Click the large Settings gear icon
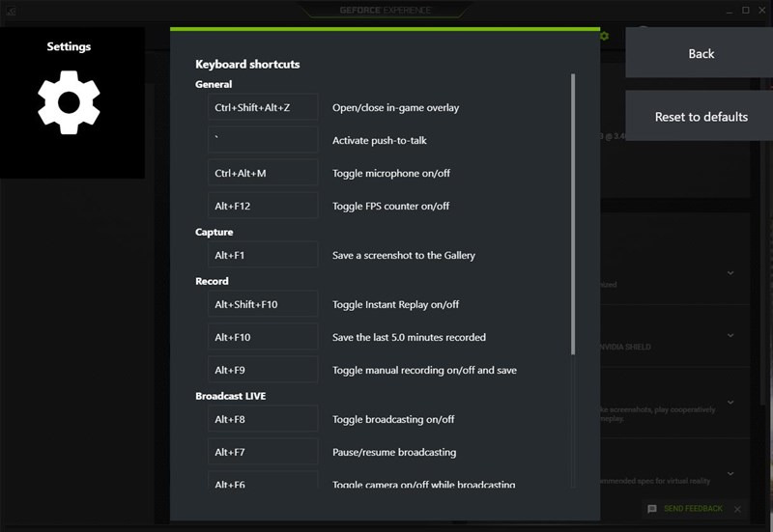This screenshot has height=532, width=773. 69,102
